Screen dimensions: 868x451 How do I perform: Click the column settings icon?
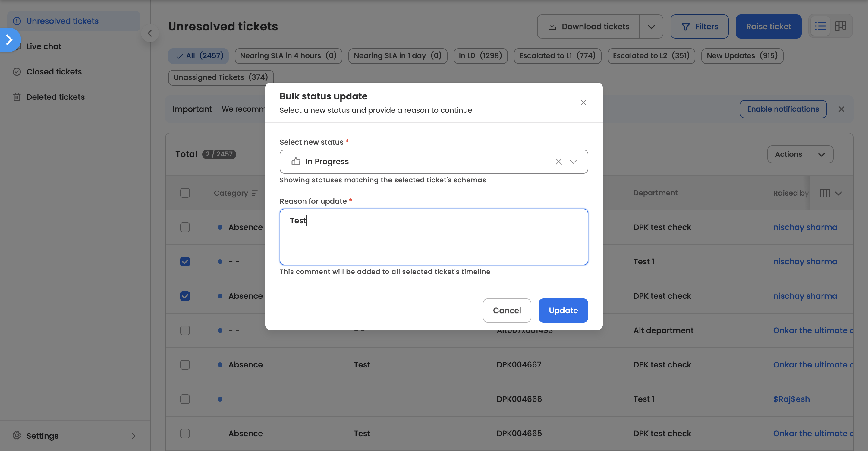[x=825, y=193]
